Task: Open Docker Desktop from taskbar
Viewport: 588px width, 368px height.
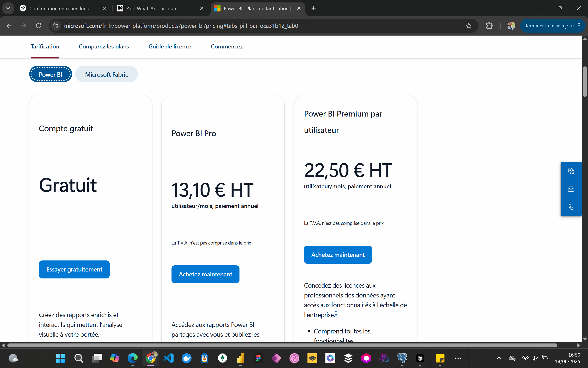Action: click(187, 358)
